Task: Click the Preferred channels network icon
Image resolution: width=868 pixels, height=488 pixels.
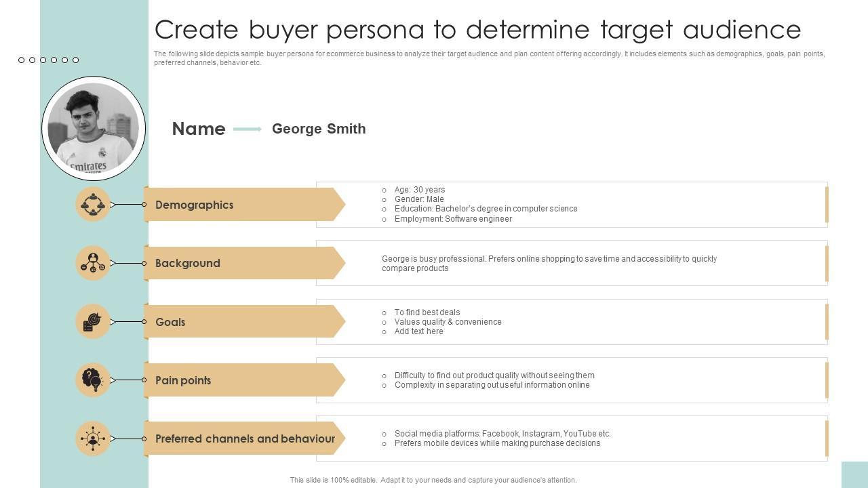Action: coord(93,439)
